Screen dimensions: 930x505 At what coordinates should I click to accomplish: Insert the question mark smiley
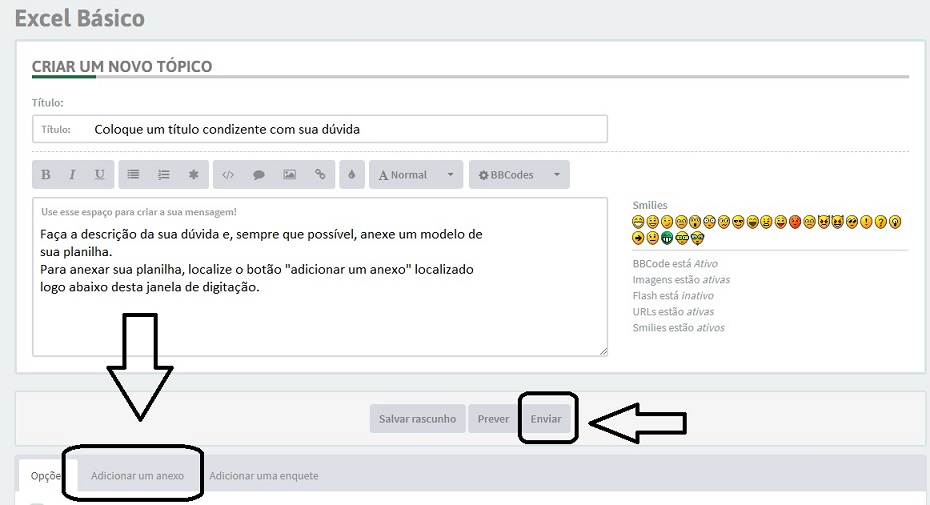881,222
